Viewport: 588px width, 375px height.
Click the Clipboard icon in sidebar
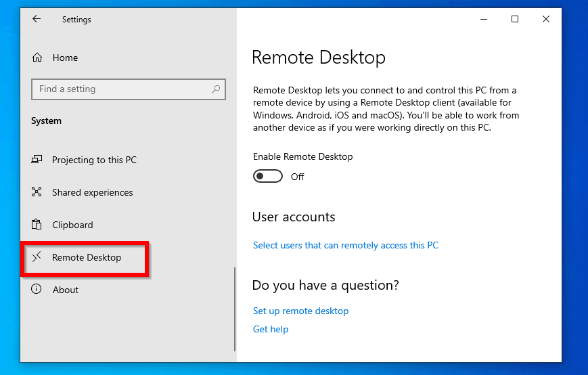37,224
